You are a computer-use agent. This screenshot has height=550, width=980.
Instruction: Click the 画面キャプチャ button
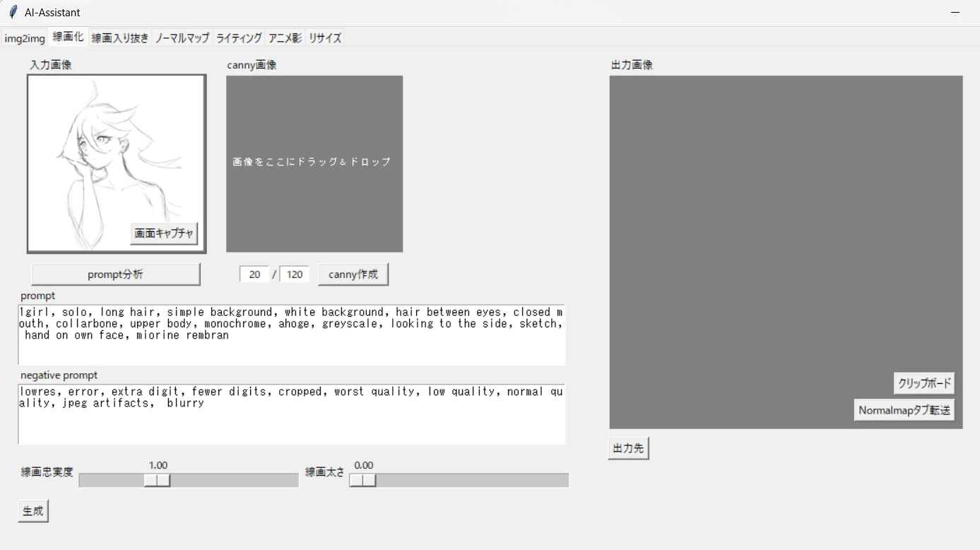coord(164,233)
